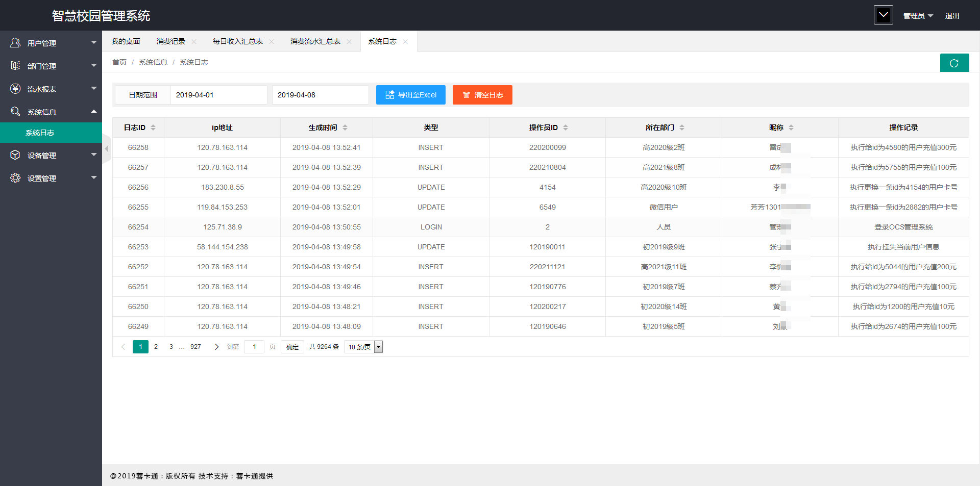Switch to the 我的桌面 tab
Viewport: 980px width, 486px height.
tap(126, 42)
